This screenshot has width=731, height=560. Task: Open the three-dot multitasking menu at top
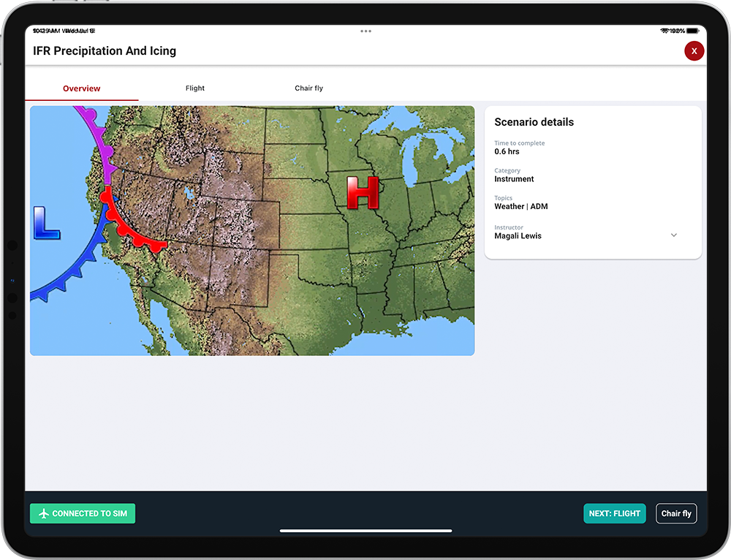coord(365,31)
